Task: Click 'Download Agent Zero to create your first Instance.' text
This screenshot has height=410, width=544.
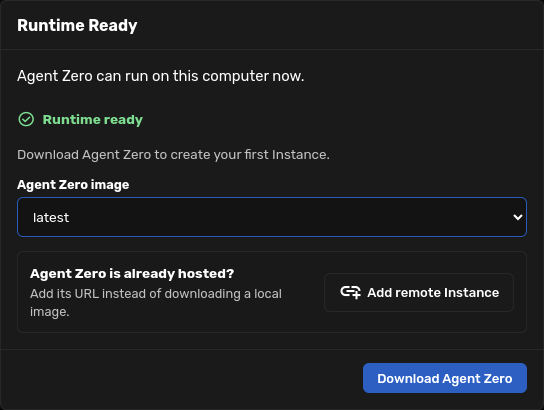Action: tap(173, 155)
